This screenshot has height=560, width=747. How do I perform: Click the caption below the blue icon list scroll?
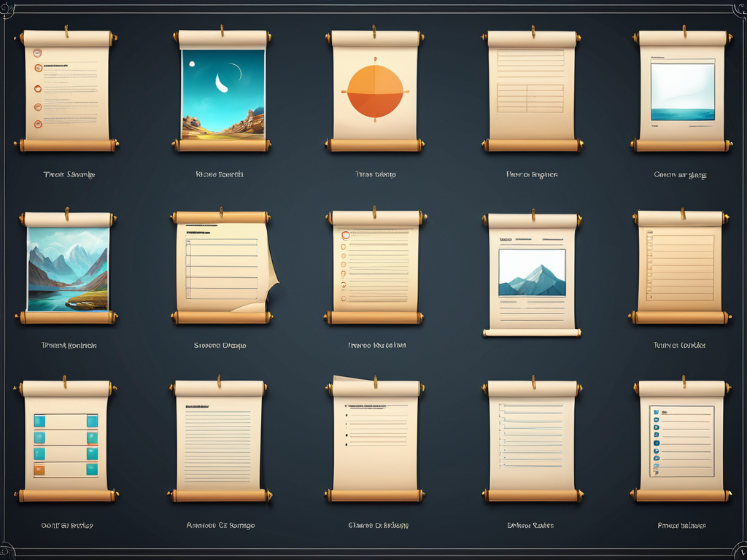[x=681, y=525]
